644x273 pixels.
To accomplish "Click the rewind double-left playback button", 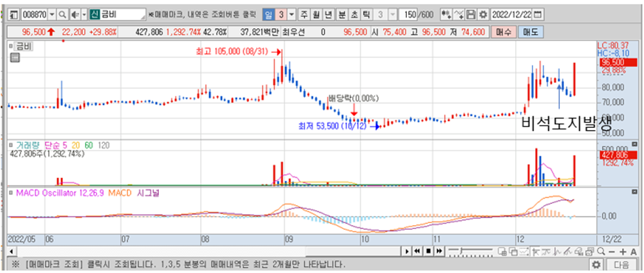I will point(417,251).
